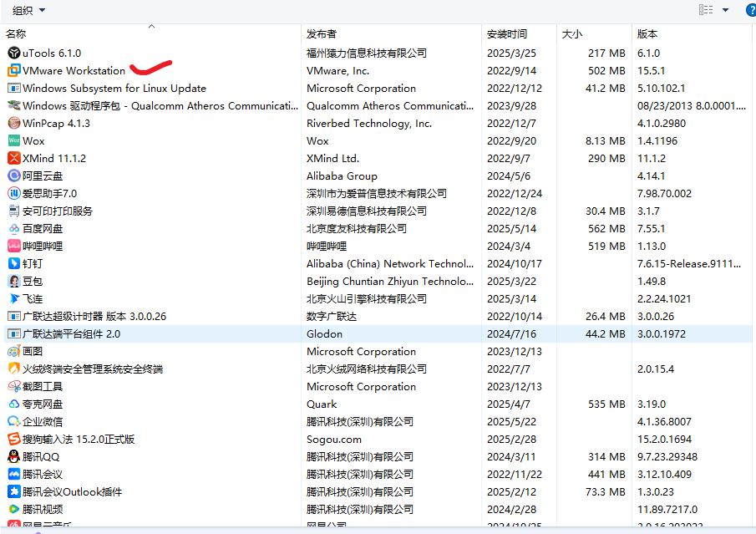Click the pink 哔哩哔哩 icon
756x534 pixels.
point(14,246)
